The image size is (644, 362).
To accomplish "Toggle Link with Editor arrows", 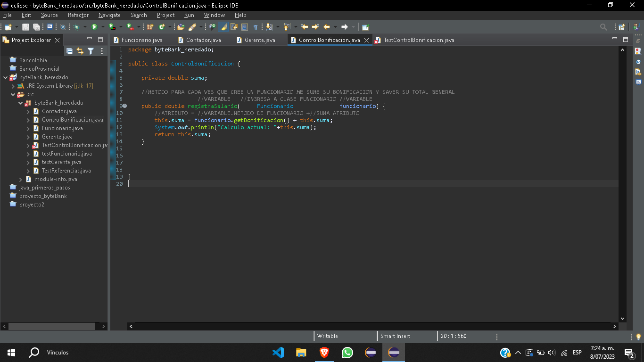I will [80, 51].
